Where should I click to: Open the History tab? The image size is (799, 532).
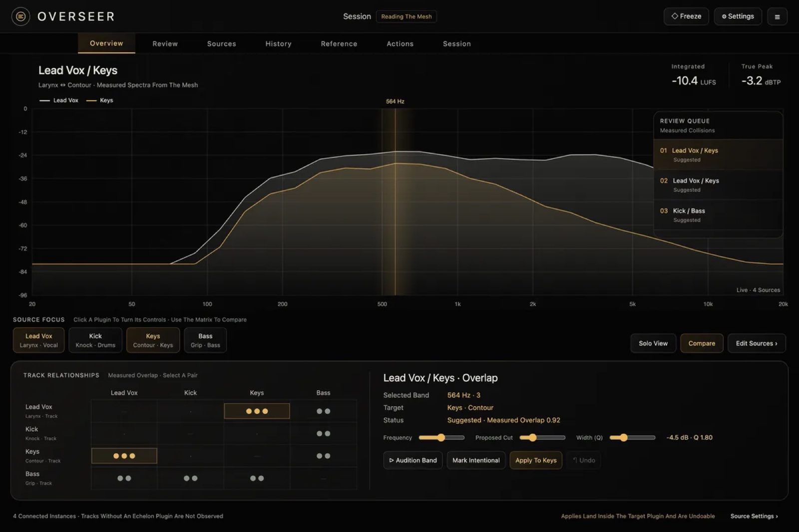click(x=278, y=44)
